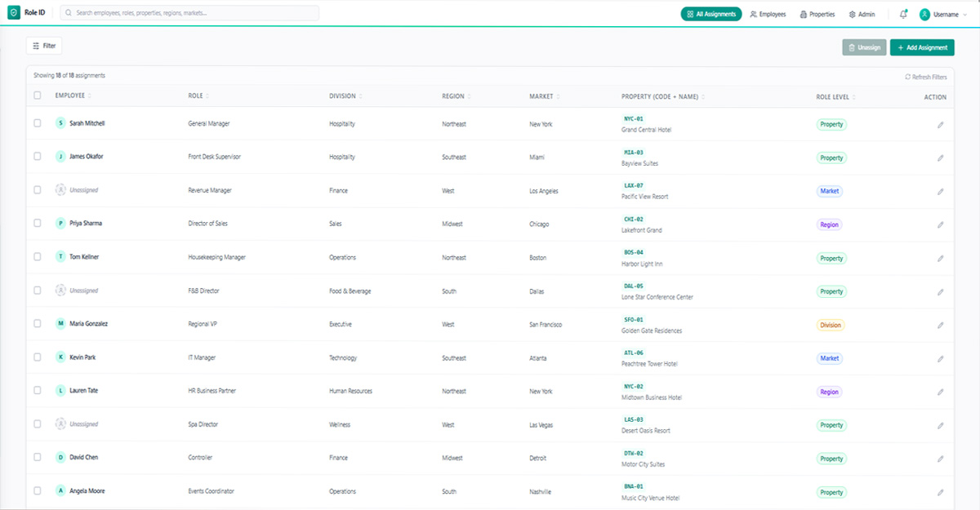Image resolution: width=980 pixels, height=510 pixels.
Task: Sort by Property (Code + Name) column
Action: pos(663,96)
